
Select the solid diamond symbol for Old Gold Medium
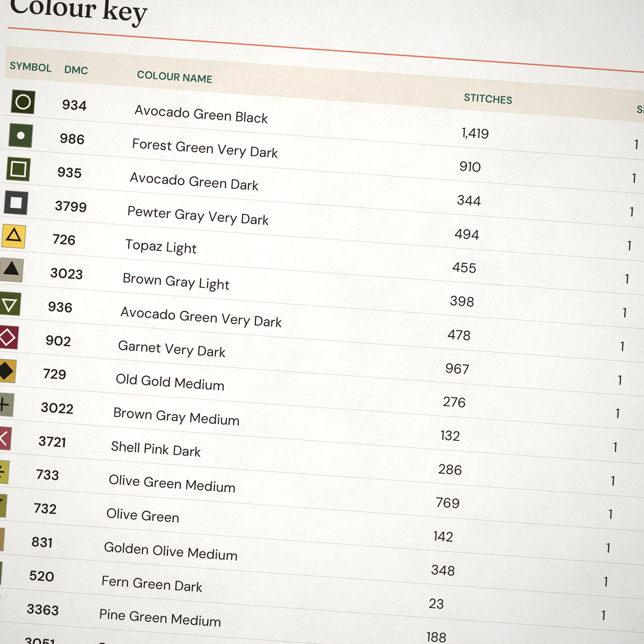click(x=7, y=371)
